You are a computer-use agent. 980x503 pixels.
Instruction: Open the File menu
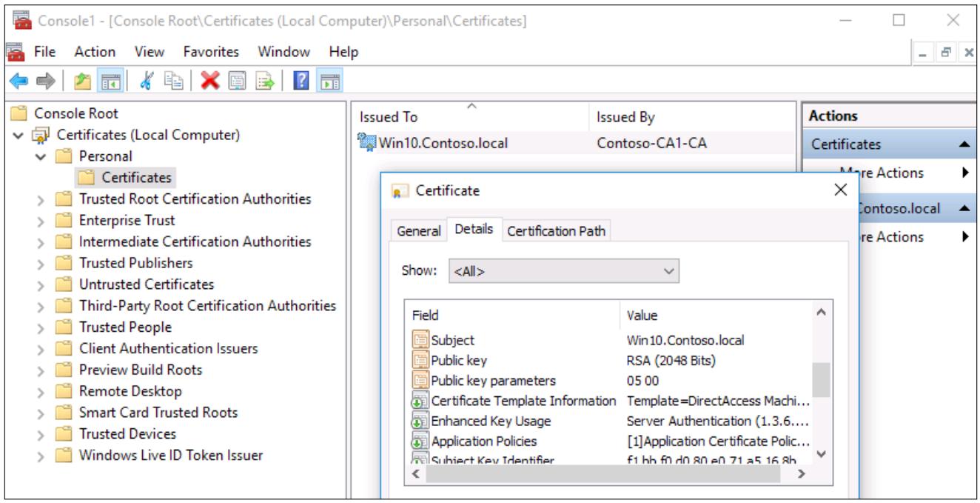click(x=44, y=52)
